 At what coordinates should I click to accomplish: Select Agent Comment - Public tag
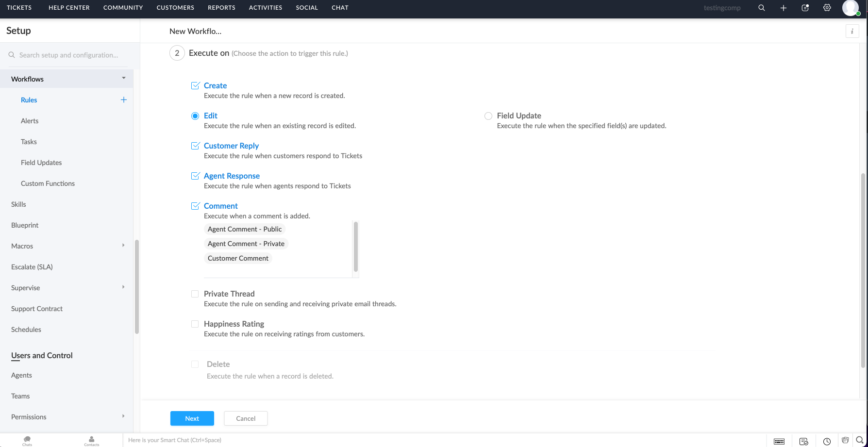[x=245, y=229]
